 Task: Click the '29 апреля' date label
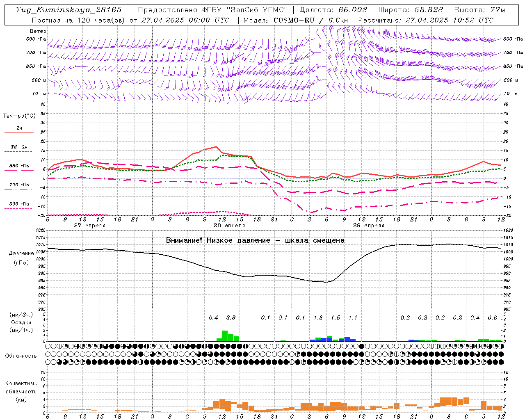click(368, 225)
